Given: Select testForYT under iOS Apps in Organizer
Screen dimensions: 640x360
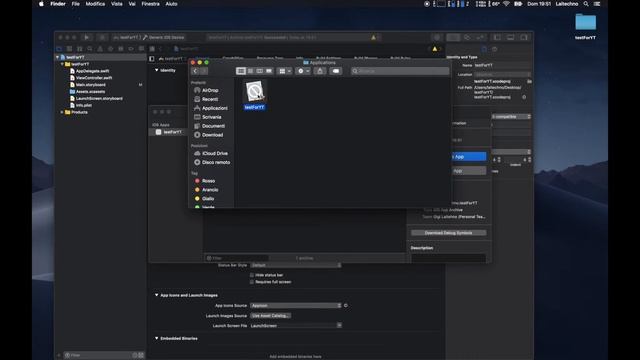Looking at the screenshot, I should [x=169, y=132].
